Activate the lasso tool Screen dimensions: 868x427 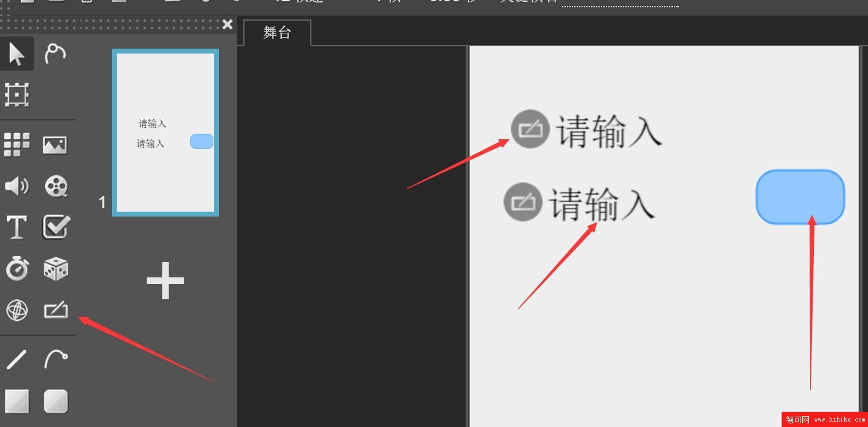point(55,54)
